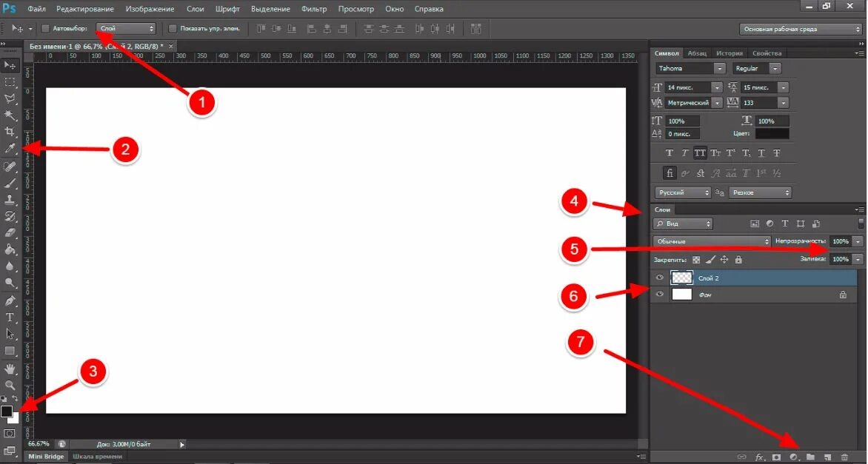Open the Слой auto-select dropdown
Viewport: 868px width, 464px height.
126,28
